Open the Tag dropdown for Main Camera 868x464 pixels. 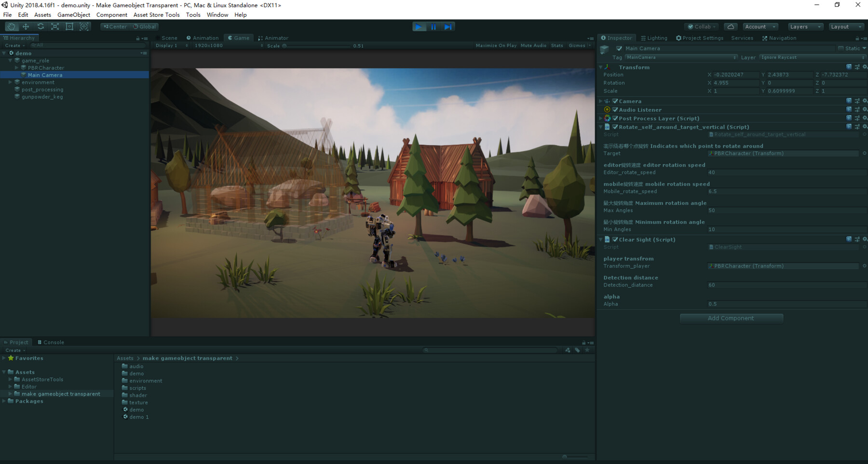680,57
